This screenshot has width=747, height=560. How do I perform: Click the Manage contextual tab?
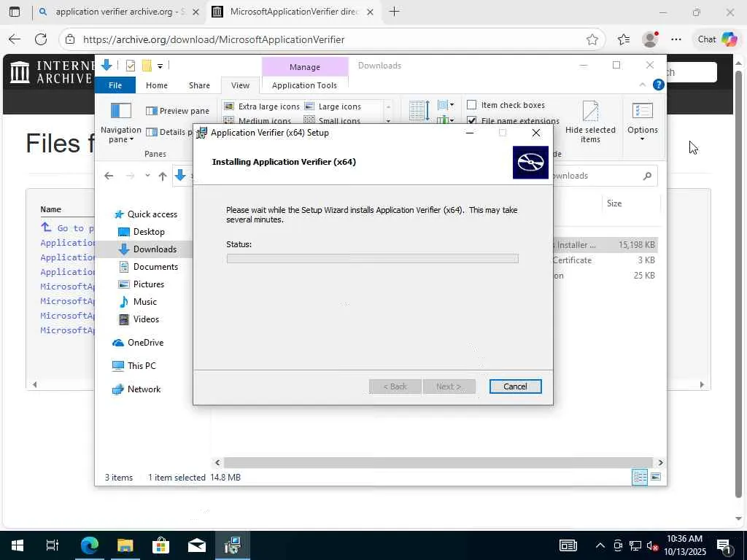click(305, 67)
